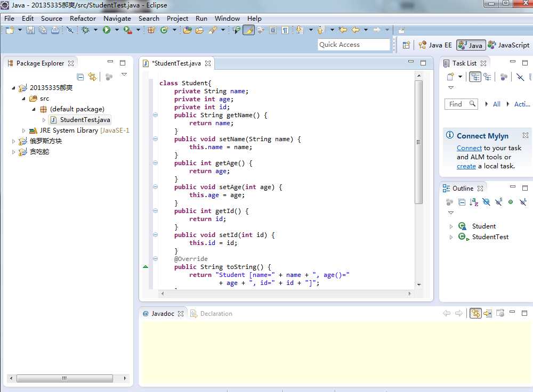Click the Find field in Task List
This screenshot has height=392, width=533.
(461, 104)
